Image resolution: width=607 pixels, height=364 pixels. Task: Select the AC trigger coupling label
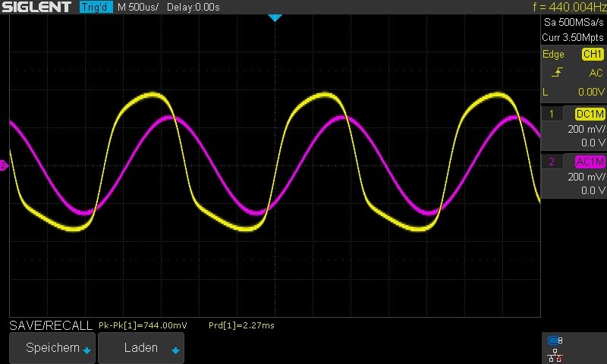596,73
